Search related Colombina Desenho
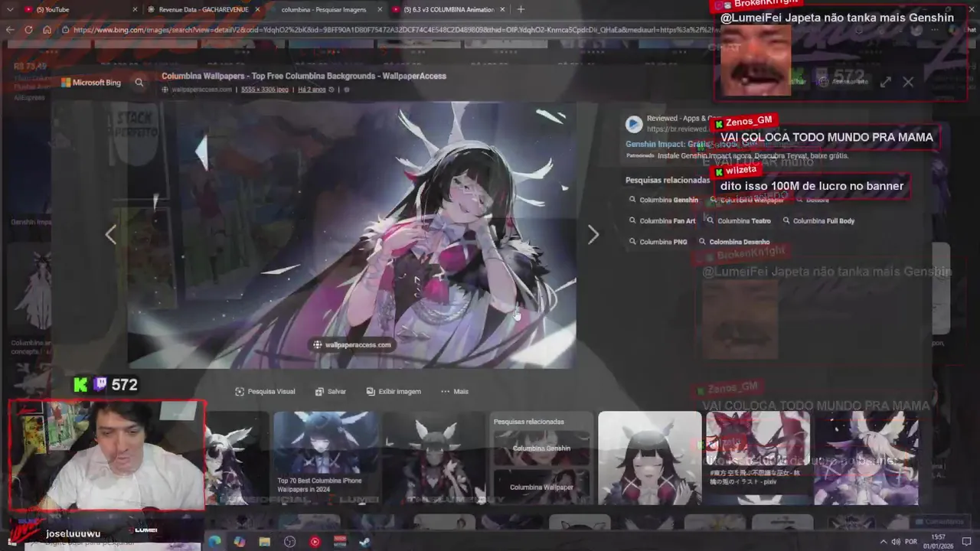Image resolution: width=980 pixels, height=551 pixels. [734, 241]
